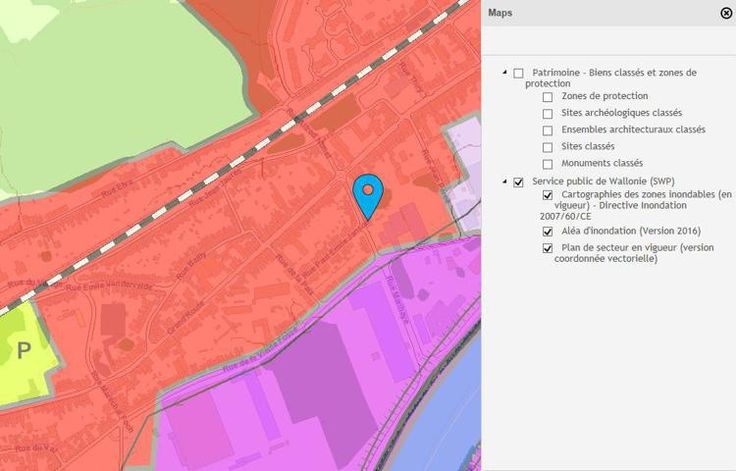The image size is (736, 471).
Task: Click the P parking symbol on map
Action: [x=23, y=350]
